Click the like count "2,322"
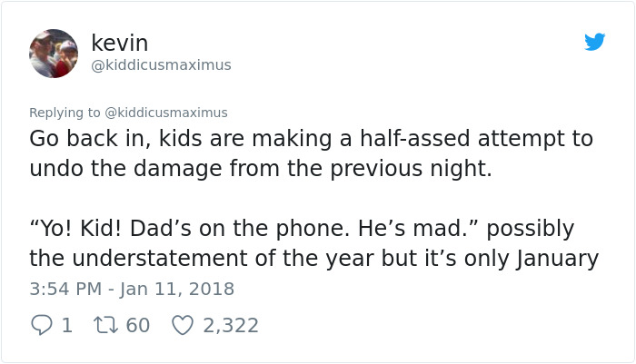The width and height of the screenshot is (636, 364). (231, 326)
